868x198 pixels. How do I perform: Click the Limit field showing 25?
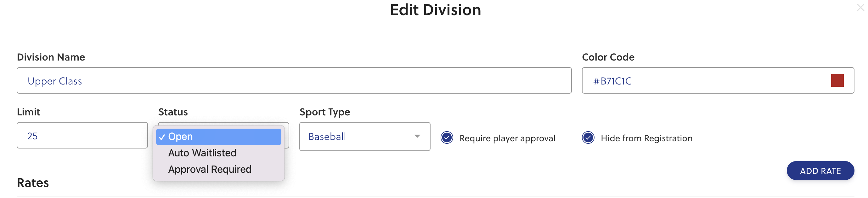(82, 136)
